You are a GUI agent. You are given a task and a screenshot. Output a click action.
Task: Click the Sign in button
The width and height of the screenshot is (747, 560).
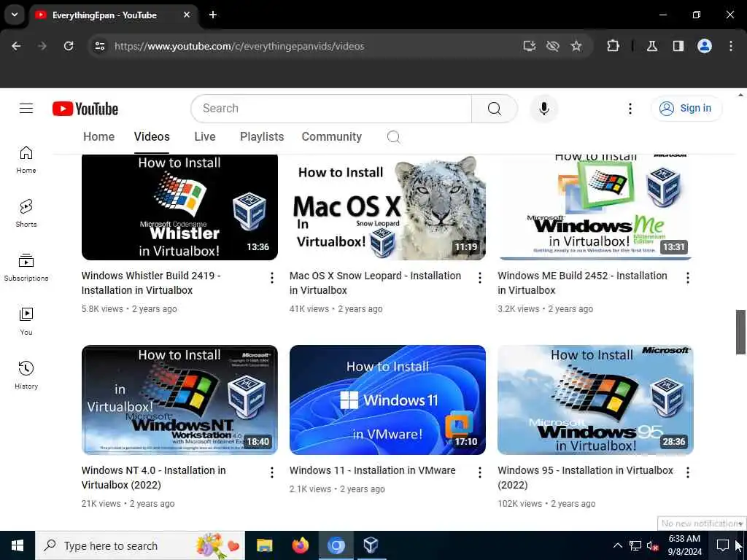[x=686, y=109]
